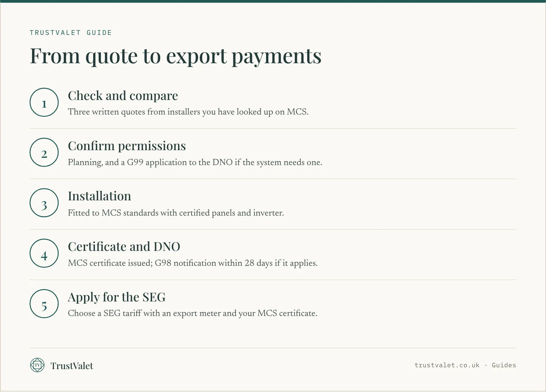The image size is (546, 392).
Task: Click the "Confirm permissions" heading
Action: pos(127,146)
